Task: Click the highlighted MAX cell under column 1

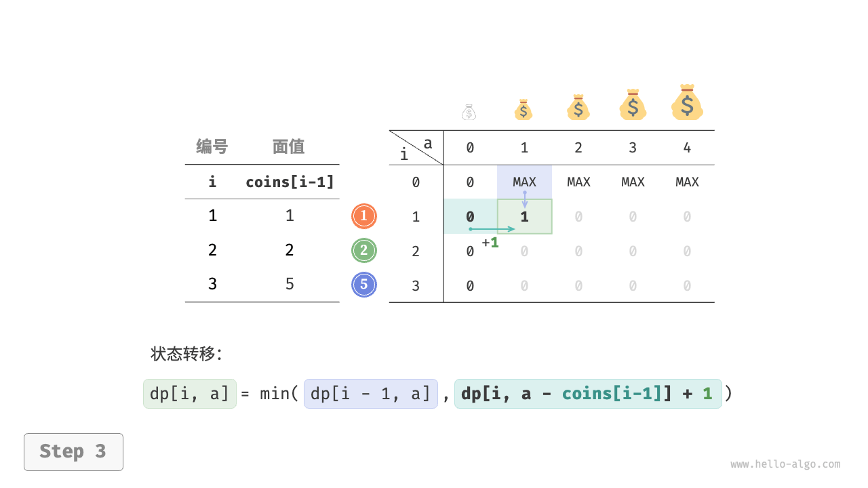Action: (524, 182)
